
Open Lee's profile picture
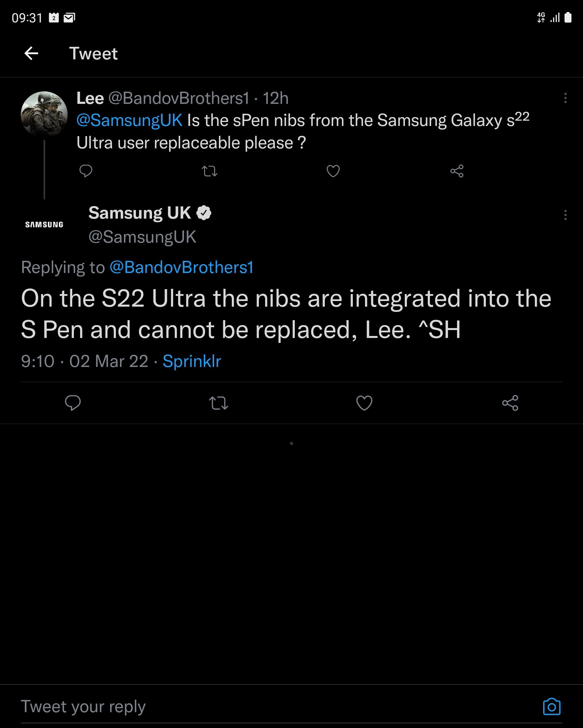[44, 114]
